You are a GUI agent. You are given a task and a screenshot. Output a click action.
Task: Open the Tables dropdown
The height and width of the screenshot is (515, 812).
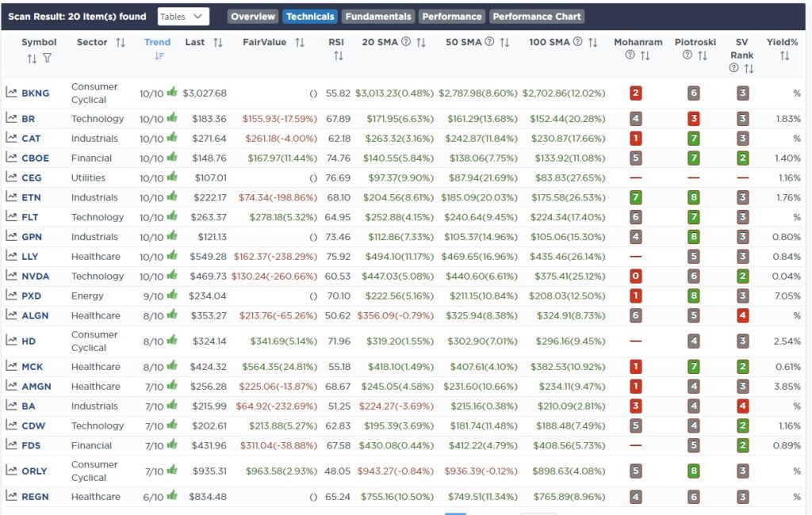183,17
